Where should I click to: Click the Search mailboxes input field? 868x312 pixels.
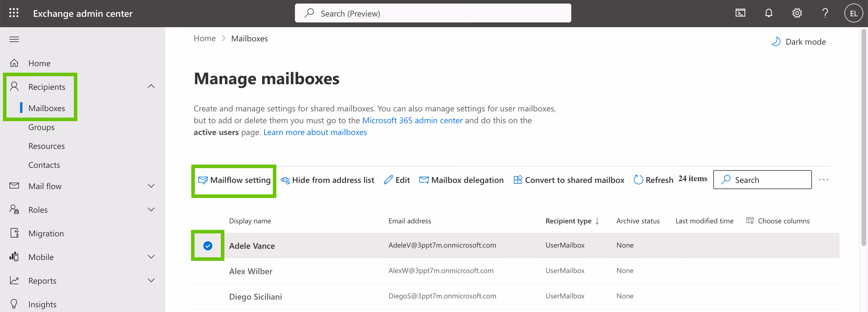click(763, 180)
